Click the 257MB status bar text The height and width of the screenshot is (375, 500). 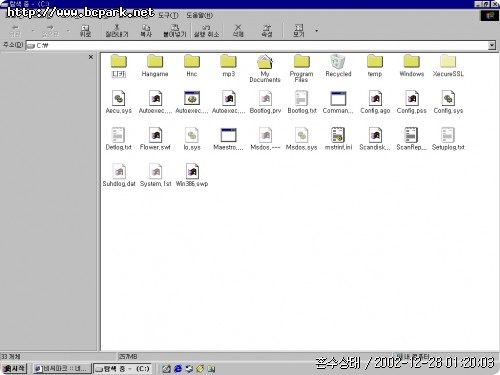click(x=128, y=357)
